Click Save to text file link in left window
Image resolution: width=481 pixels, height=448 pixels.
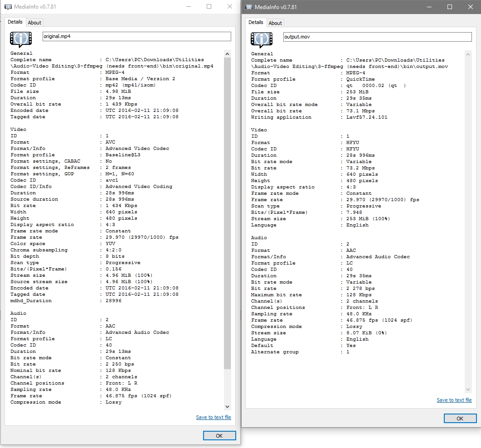(214, 417)
